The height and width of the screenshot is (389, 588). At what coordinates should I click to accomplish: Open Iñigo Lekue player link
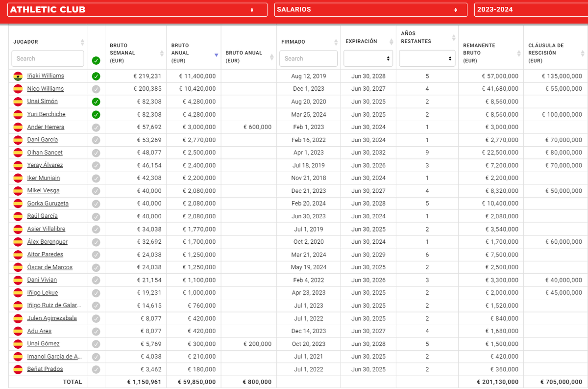coord(43,293)
